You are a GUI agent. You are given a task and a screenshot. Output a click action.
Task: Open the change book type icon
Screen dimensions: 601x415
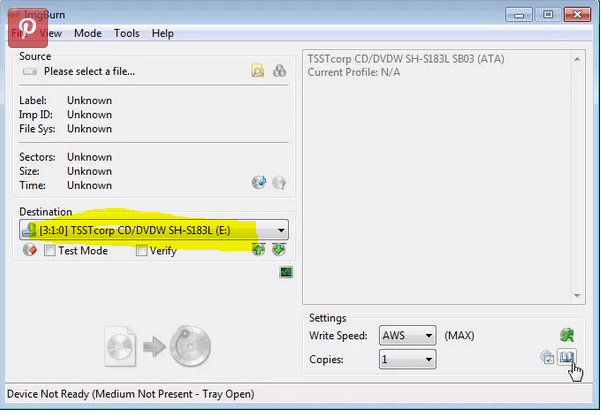click(x=567, y=357)
